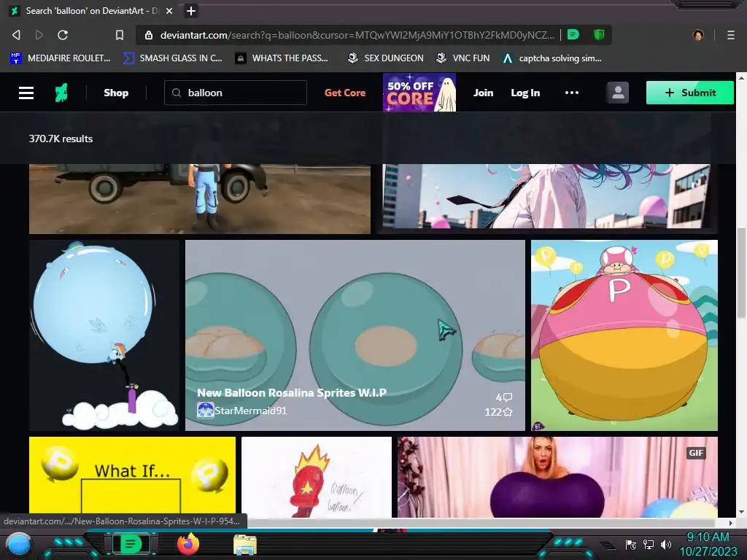Click the network tray icon

click(x=649, y=545)
